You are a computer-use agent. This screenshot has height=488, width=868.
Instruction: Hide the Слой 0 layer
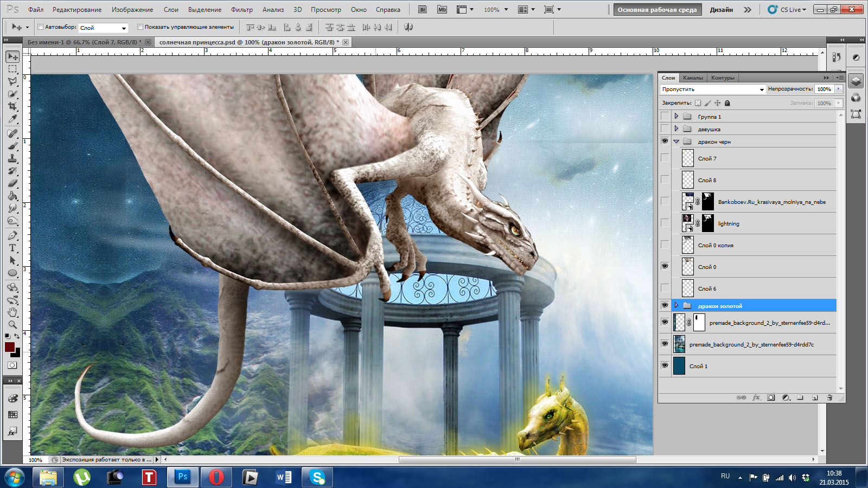pos(665,266)
